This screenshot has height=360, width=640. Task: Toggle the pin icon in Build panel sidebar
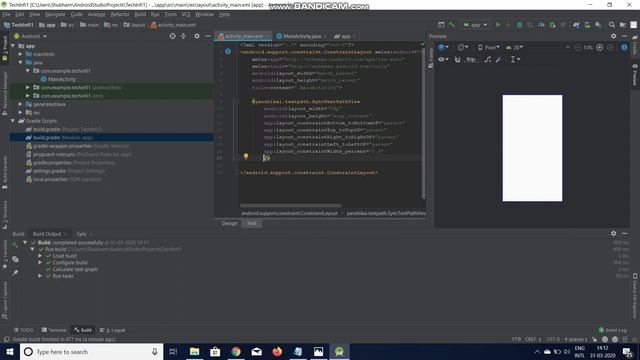point(15,273)
